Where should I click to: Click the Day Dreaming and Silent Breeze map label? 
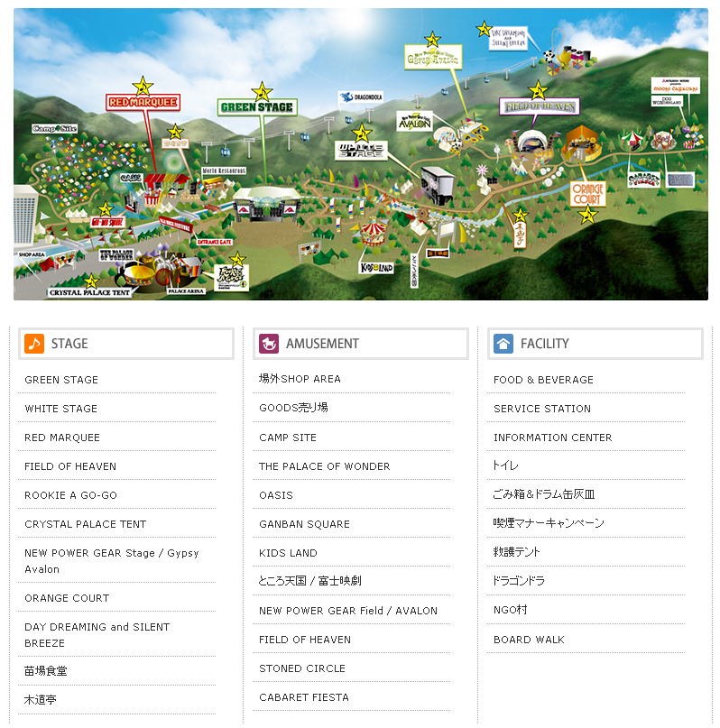508,39
